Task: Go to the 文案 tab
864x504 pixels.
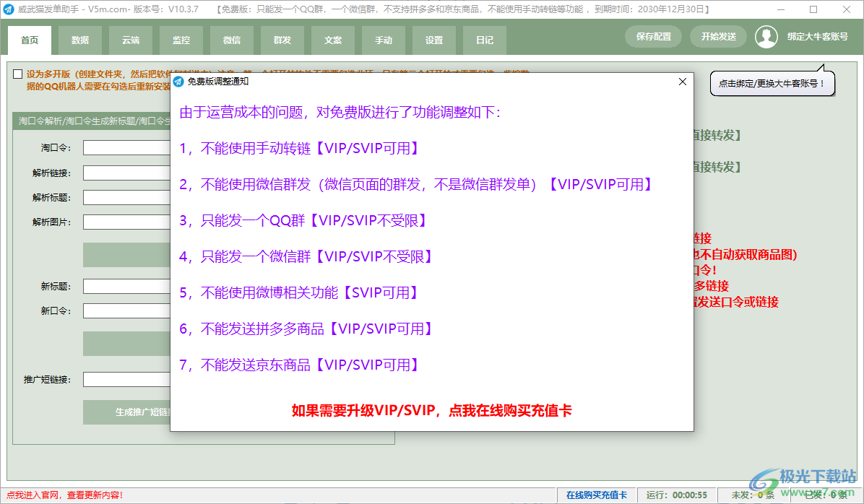Action: [x=333, y=40]
